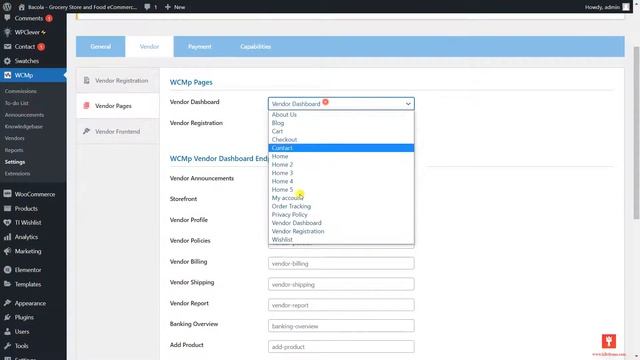Image resolution: width=640 pixels, height=360 pixels.
Task: Click the Tools wrench icon
Action: coord(7,346)
